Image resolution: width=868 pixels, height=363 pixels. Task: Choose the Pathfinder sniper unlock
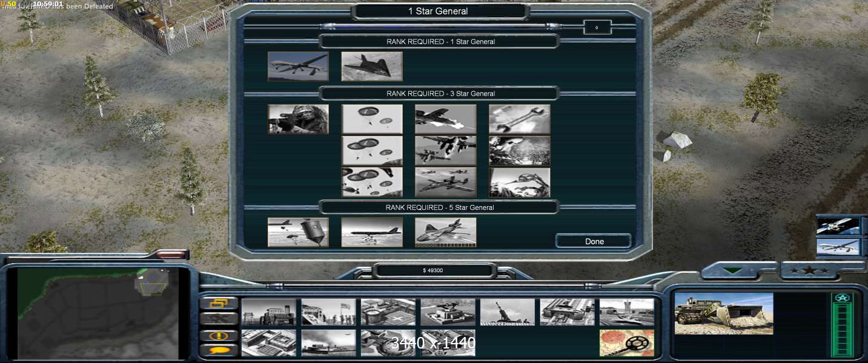(x=298, y=119)
